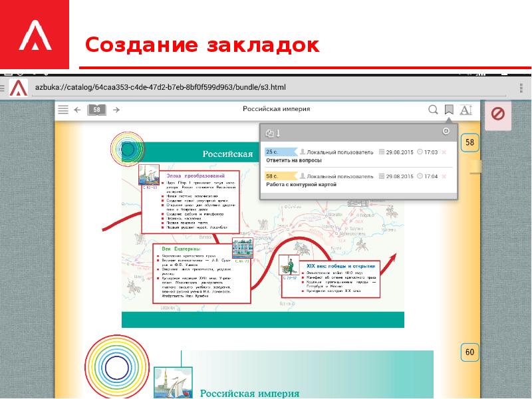The image size is (532, 399).
Task: Select the bookmarks icon in the toolbar
Action: coord(449,110)
